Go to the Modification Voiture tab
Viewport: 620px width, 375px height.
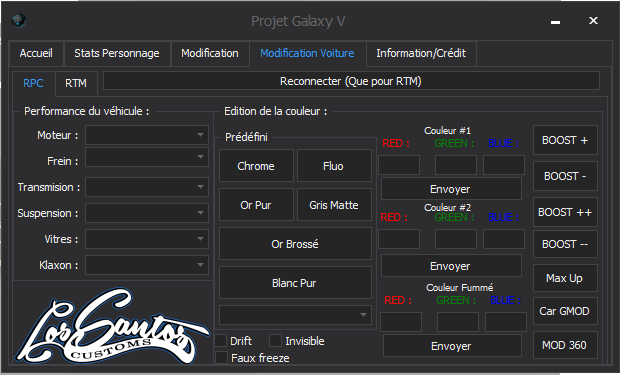point(307,53)
